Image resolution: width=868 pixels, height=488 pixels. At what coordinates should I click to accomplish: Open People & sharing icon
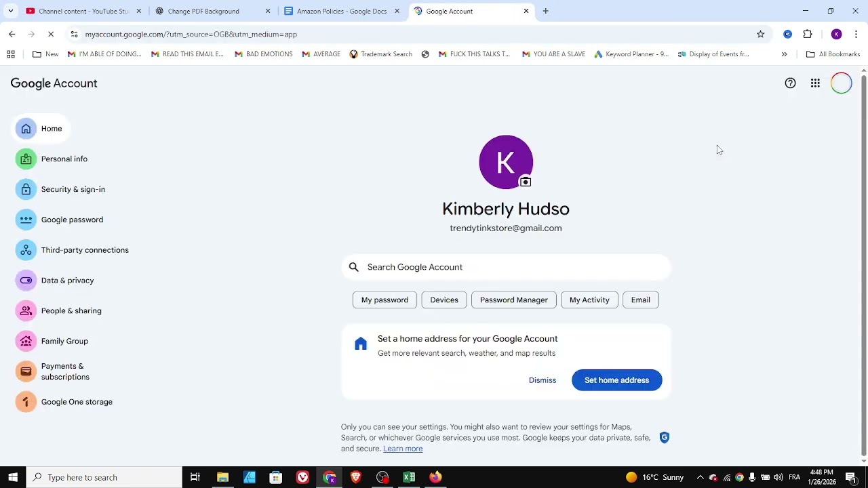pos(26,311)
